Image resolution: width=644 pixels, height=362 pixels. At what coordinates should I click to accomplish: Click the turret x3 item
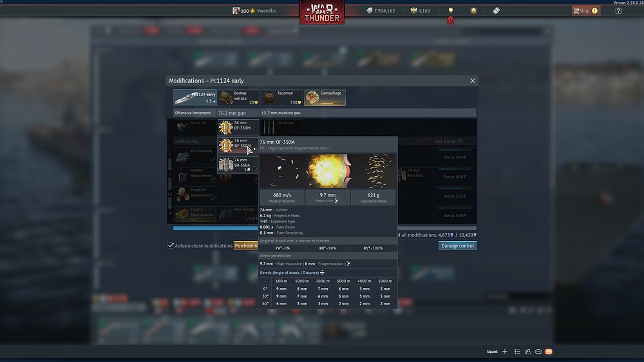[x=195, y=127]
